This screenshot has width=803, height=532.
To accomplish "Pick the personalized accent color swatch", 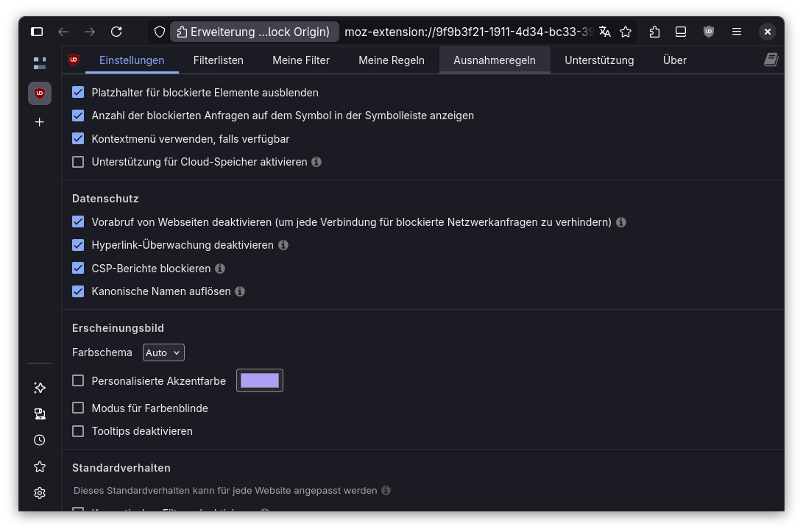I will 259,380.
